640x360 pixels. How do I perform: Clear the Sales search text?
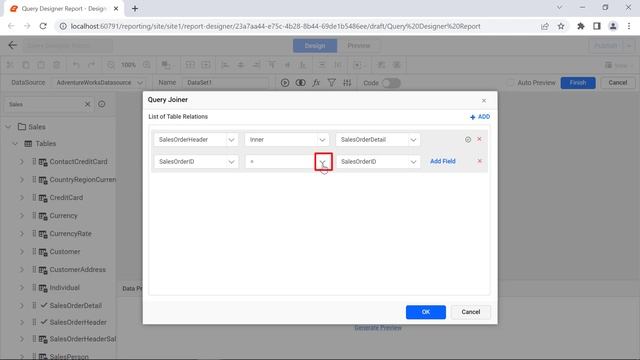coord(87,104)
